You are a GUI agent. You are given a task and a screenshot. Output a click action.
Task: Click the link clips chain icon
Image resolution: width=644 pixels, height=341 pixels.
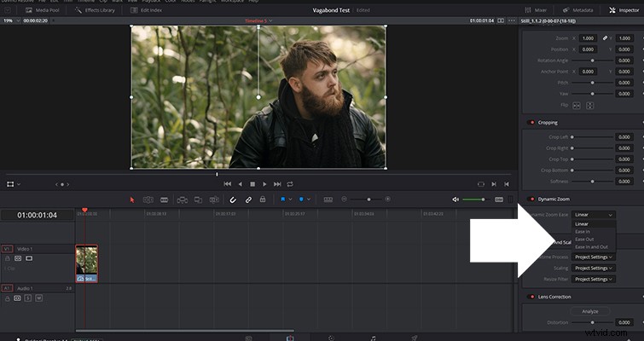pos(248,199)
